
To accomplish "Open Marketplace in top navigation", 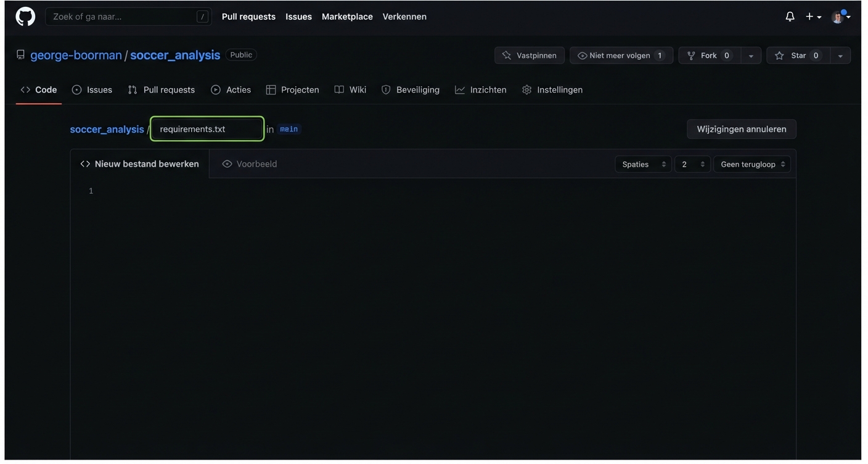I will tap(347, 17).
